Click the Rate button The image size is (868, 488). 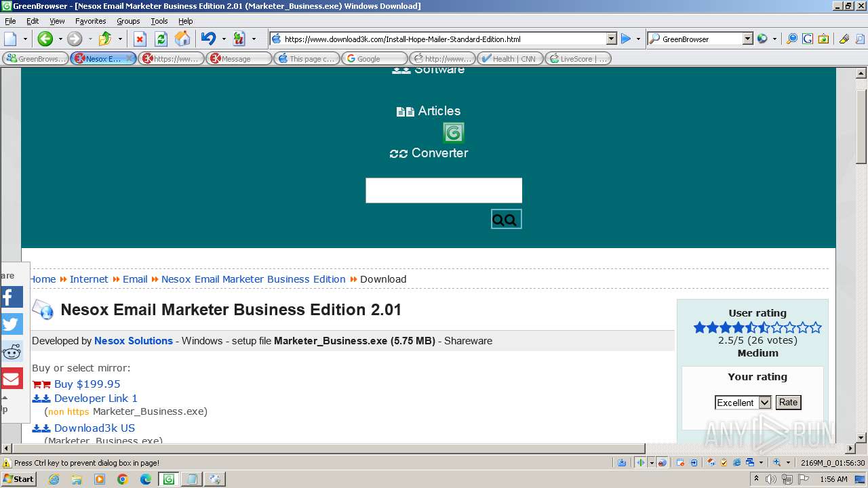click(788, 402)
